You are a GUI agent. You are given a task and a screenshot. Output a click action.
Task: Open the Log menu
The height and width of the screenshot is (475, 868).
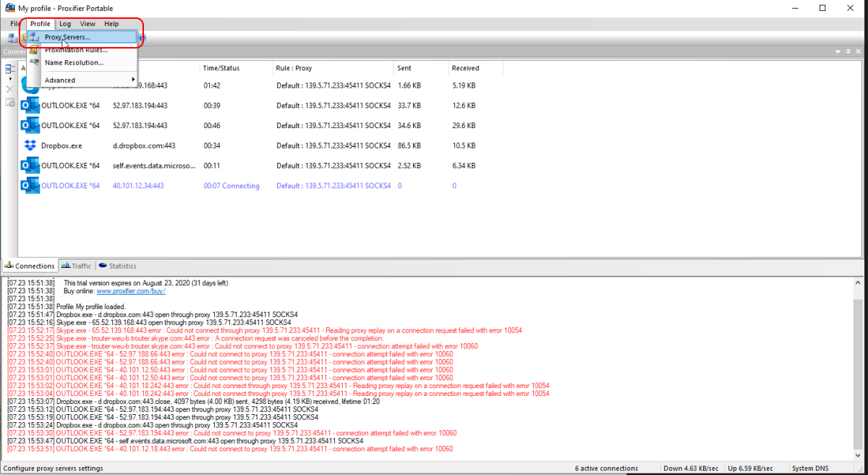[65, 24]
